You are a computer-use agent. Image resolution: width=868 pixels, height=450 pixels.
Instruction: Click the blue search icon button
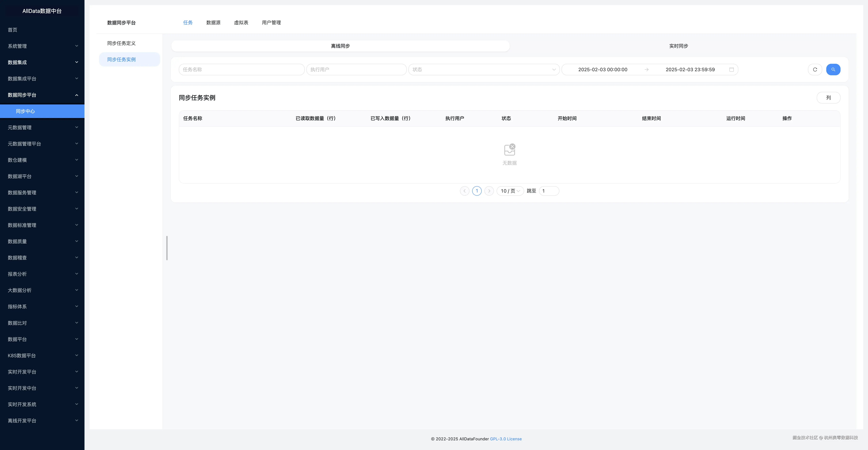pos(833,69)
